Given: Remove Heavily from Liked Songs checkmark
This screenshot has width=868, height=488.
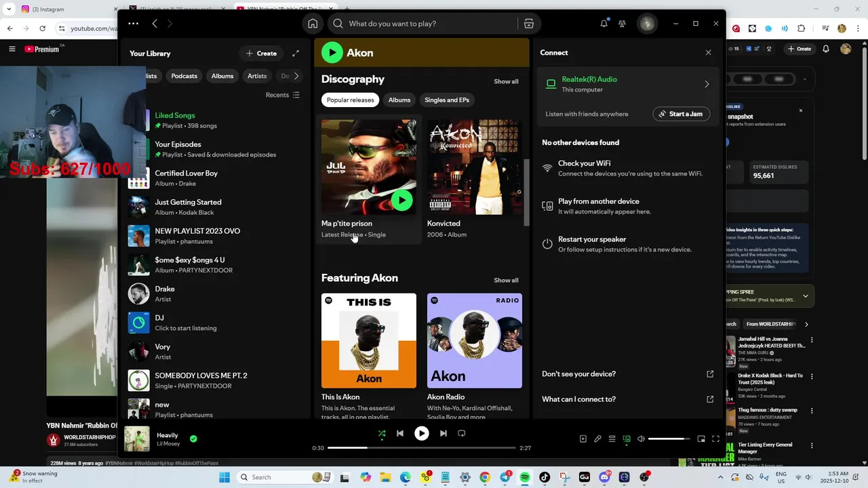Looking at the screenshot, I should [x=193, y=439].
